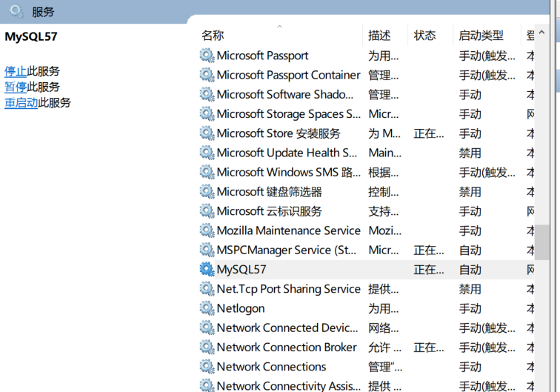Click 暂停 link to pause the service
The width and height of the screenshot is (560, 392).
coord(16,87)
